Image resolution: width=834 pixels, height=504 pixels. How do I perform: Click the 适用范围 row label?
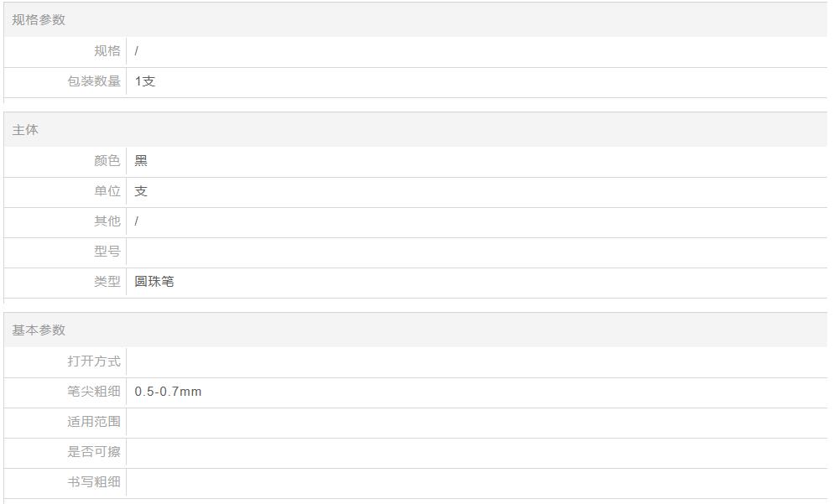[94, 422]
